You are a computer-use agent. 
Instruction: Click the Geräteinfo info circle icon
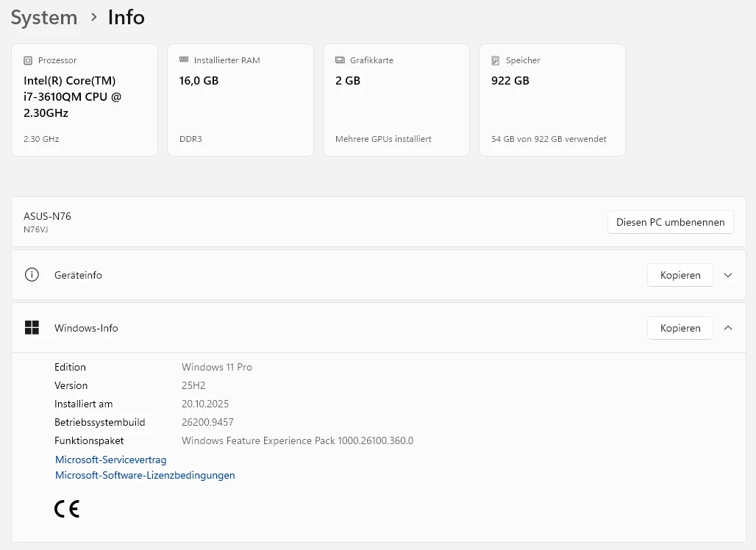(x=32, y=275)
